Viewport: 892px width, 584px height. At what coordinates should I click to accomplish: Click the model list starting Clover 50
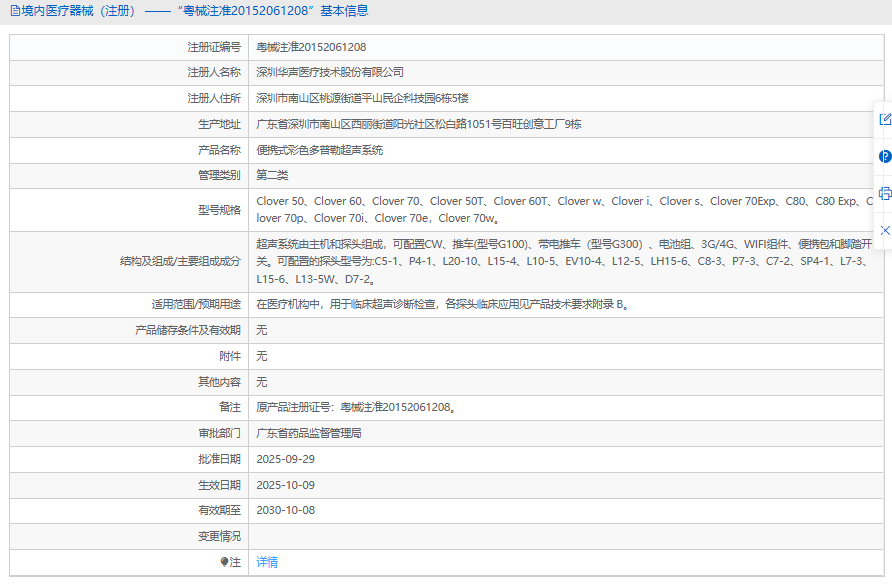(x=565, y=209)
